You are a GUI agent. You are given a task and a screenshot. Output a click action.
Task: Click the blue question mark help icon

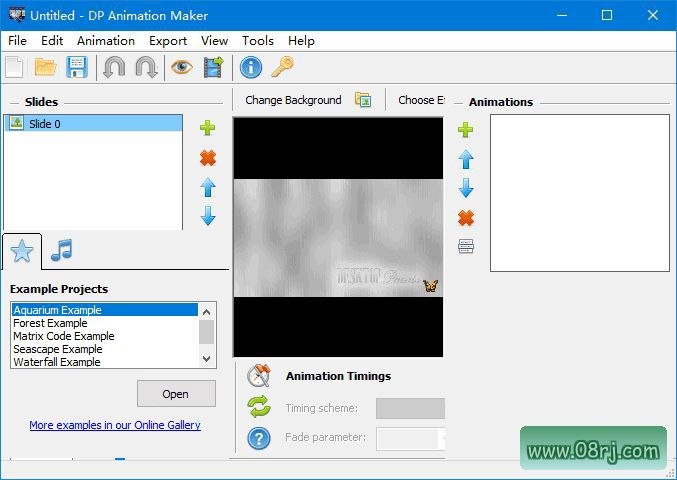click(x=259, y=438)
